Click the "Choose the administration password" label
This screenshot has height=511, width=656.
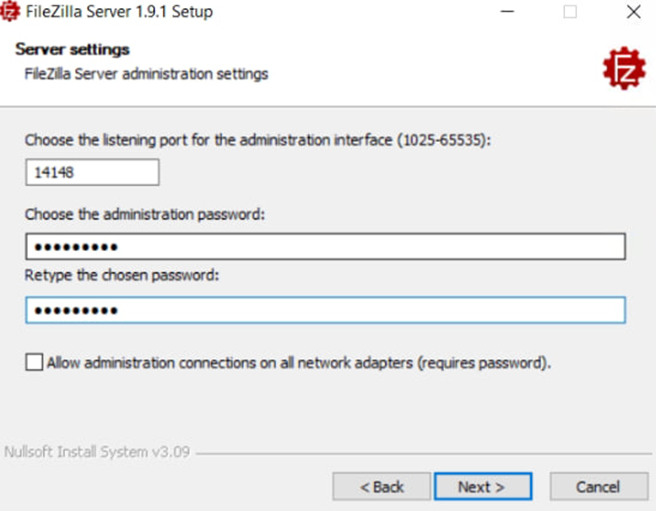coord(144,214)
